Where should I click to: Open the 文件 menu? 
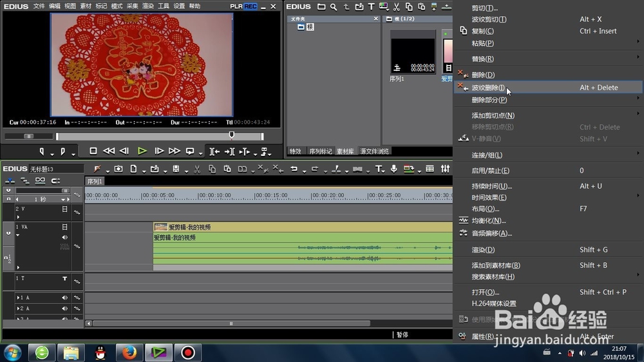click(x=39, y=6)
